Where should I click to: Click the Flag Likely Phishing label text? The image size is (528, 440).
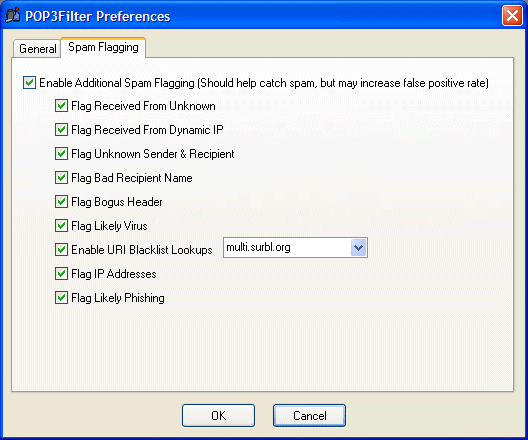118,298
